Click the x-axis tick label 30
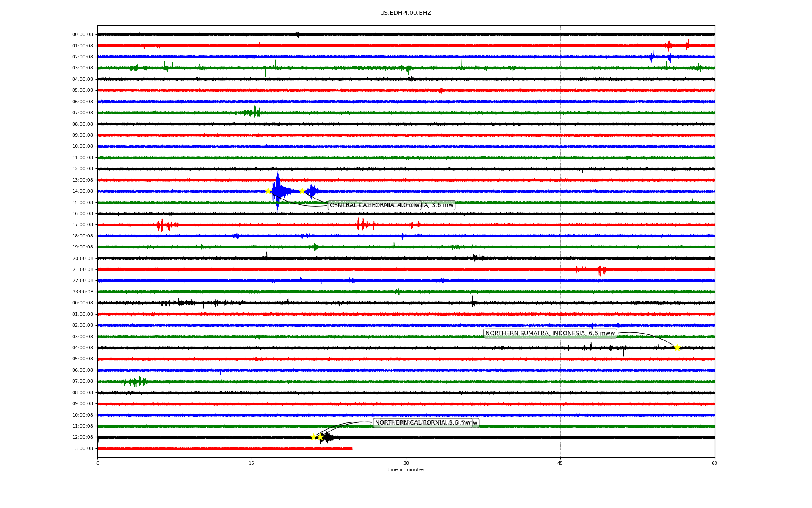This screenshot has width=812, height=508. coord(406,464)
